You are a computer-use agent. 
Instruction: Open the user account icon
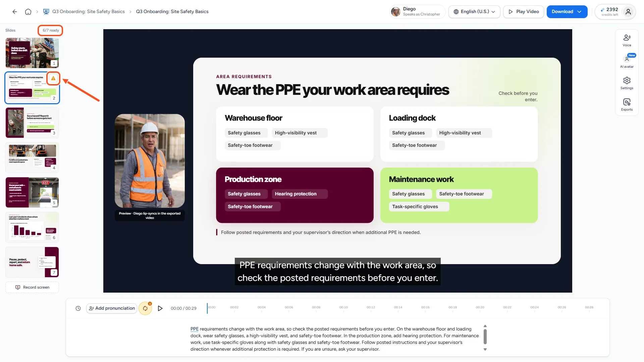tap(628, 12)
